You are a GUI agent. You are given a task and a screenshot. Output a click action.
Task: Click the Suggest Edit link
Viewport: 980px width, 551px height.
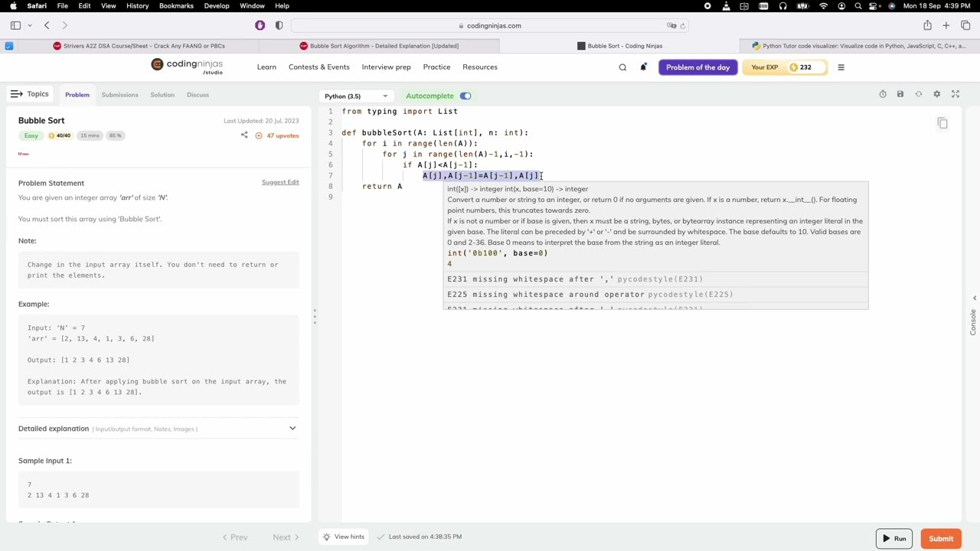pyautogui.click(x=280, y=182)
